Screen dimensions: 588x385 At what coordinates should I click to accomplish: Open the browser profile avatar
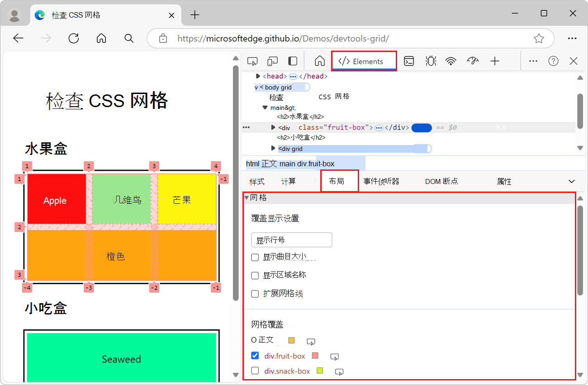[15, 15]
